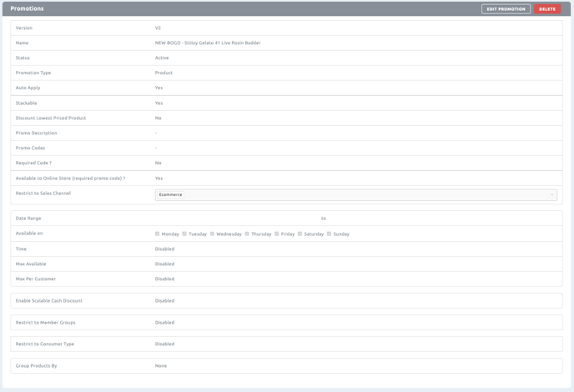The width and height of the screenshot is (574, 392).
Task: Toggle the Monday availability checkbox
Action: click(x=158, y=234)
